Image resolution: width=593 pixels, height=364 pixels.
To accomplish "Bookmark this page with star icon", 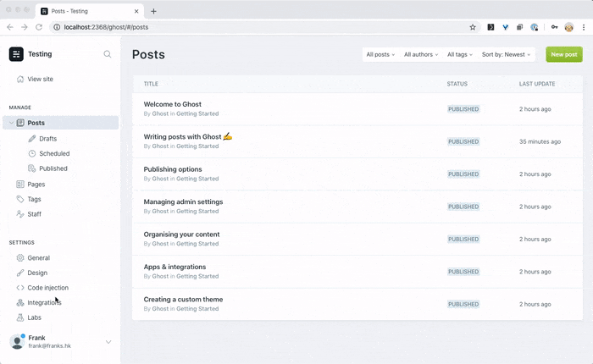I will [x=473, y=27].
